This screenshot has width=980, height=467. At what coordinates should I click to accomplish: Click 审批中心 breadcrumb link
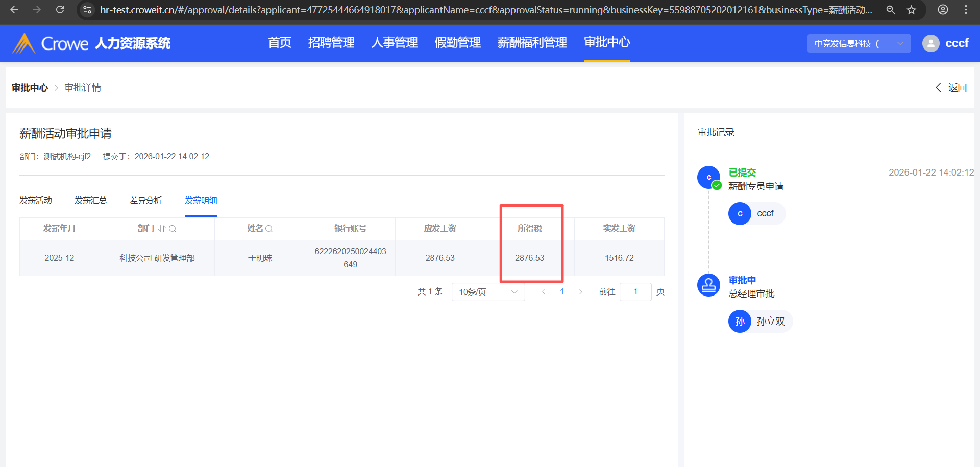coord(30,88)
